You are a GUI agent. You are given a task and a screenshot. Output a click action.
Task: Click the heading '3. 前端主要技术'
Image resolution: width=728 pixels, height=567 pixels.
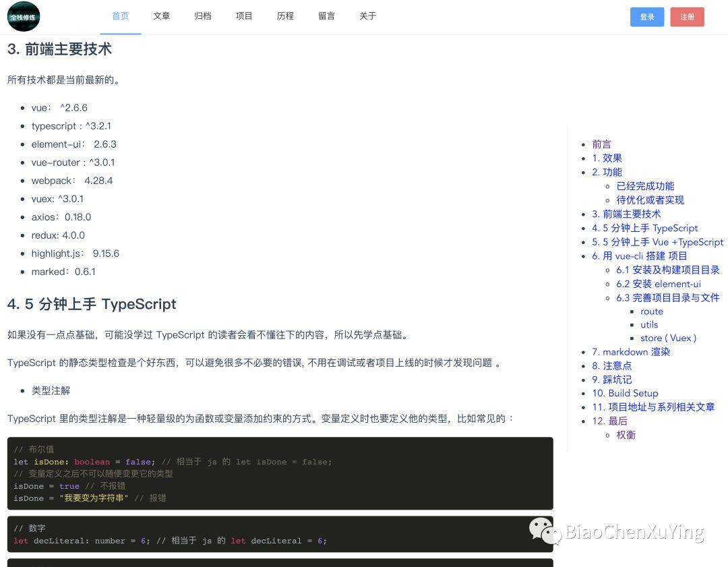(59, 49)
